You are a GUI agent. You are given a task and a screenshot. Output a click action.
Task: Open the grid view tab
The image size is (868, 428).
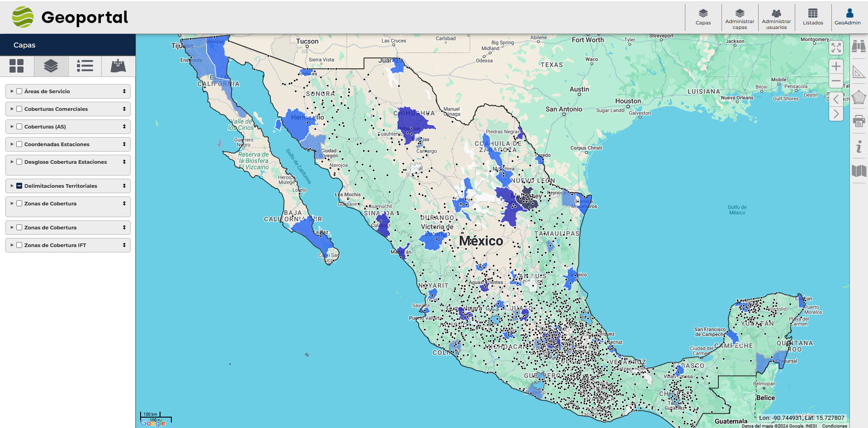(x=17, y=66)
